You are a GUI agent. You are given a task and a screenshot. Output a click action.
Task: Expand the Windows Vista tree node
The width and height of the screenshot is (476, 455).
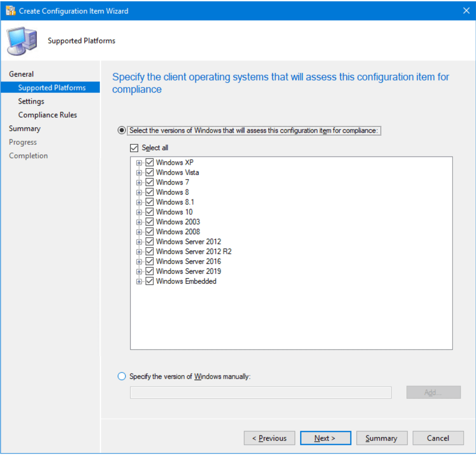tap(139, 173)
